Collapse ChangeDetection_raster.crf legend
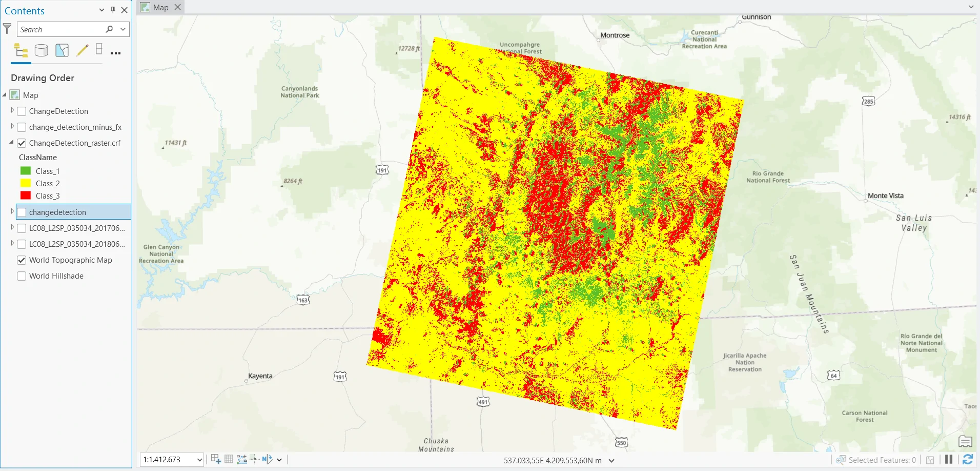This screenshot has width=980, height=471. [12, 142]
